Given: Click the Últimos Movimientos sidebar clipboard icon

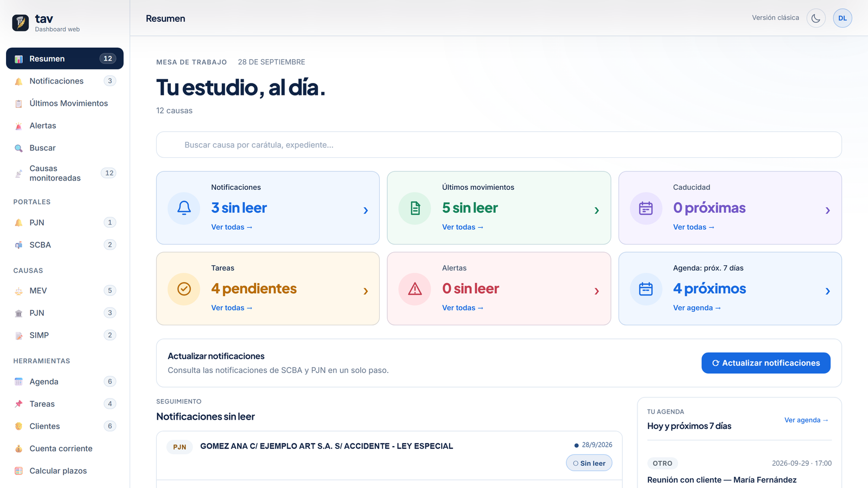Looking at the screenshot, I should pos(18,104).
